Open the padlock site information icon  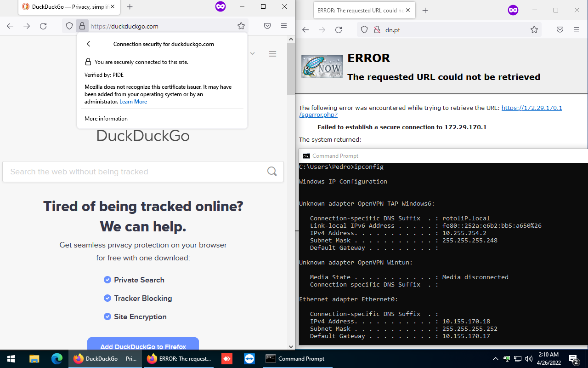tap(82, 26)
